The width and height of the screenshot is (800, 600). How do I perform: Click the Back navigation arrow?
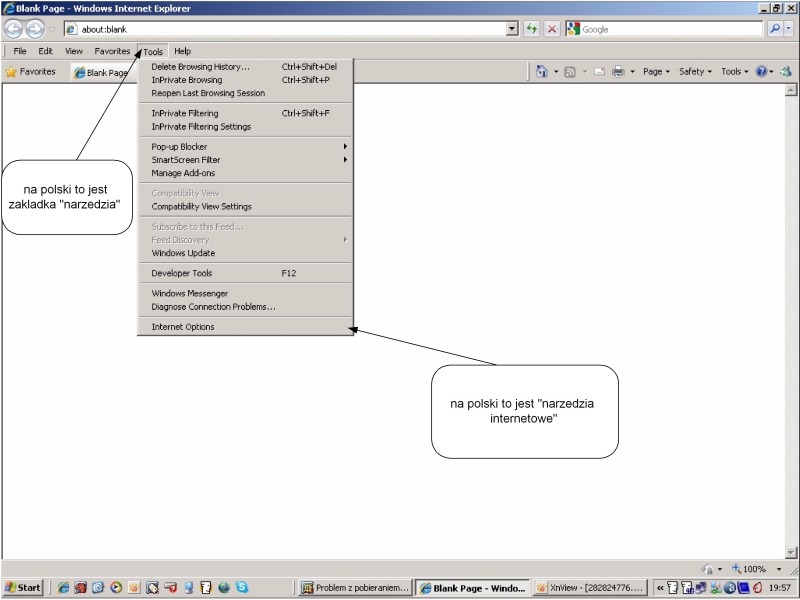click(14, 29)
